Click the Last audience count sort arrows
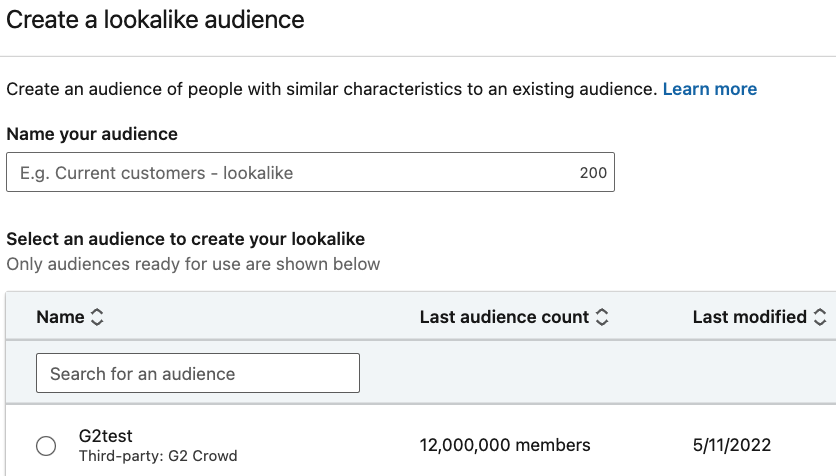836x476 pixels. 602,317
